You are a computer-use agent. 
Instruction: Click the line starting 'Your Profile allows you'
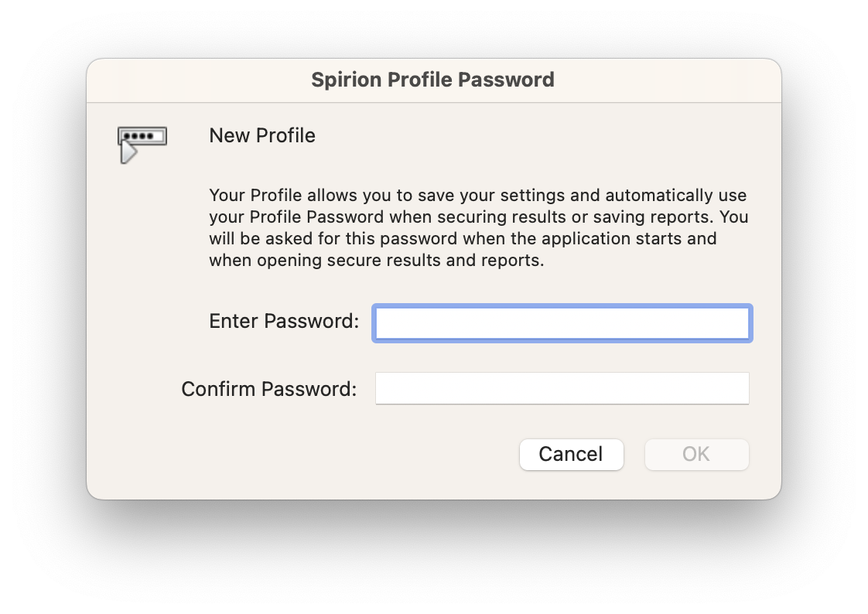478,196
